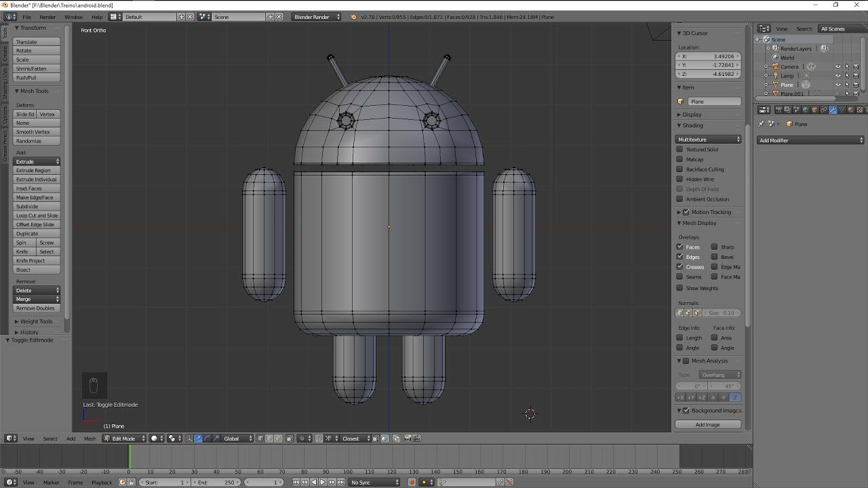Select face select mode icon in 3D header

pos(278,439)
